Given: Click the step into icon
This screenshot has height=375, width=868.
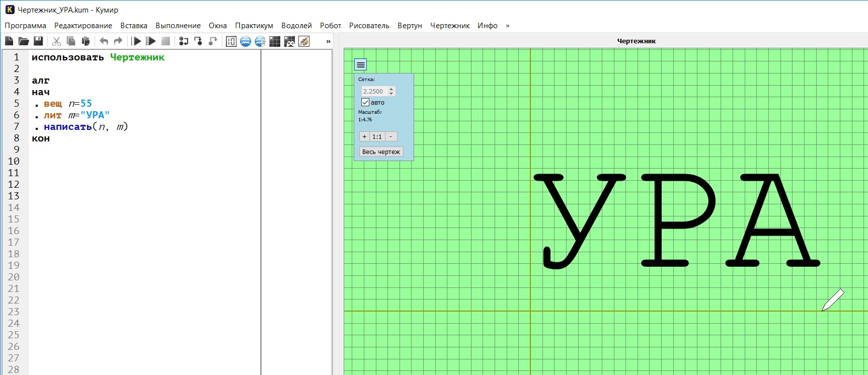Looking at the screenshot, I should click(x=198, y=41).
